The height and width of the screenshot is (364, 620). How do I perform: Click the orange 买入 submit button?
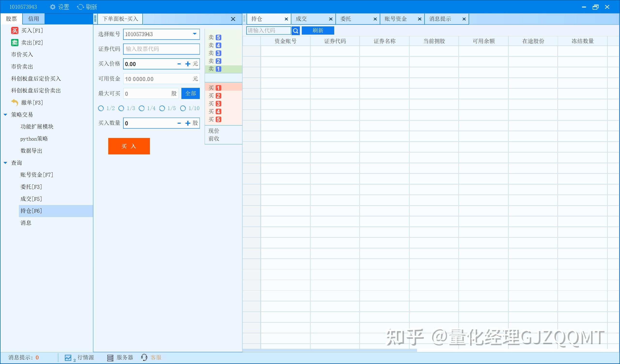[129, 146]
